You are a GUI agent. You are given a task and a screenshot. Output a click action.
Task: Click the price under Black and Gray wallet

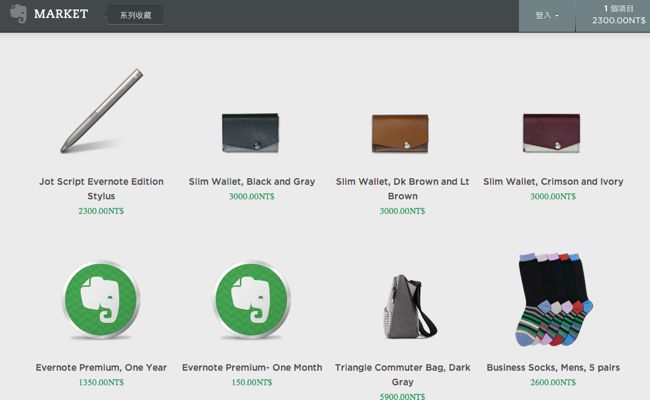252,196
